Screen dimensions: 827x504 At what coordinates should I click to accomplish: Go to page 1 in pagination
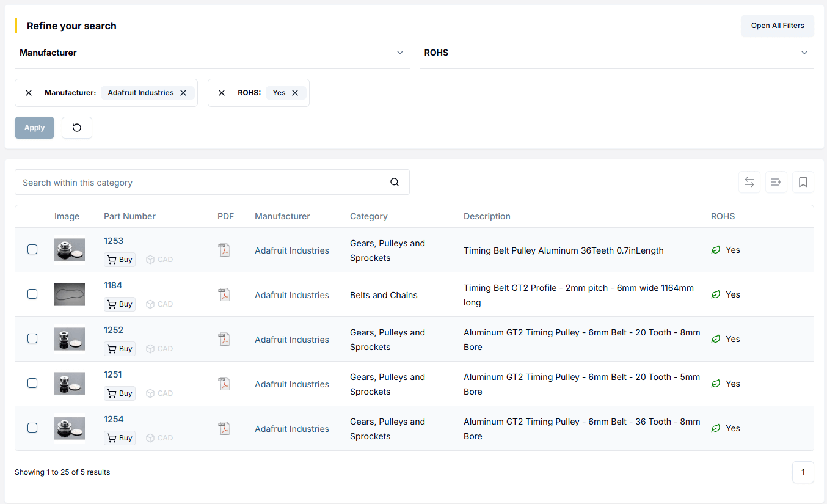803,472
